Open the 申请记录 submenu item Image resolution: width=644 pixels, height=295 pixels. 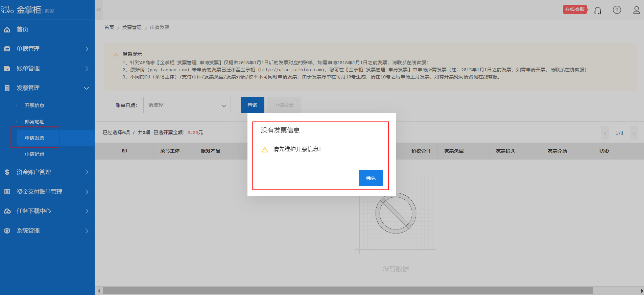34,154
